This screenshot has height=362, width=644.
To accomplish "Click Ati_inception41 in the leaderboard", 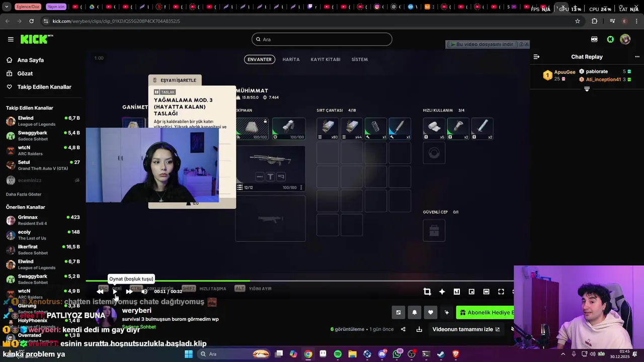I will tap(603, 79).
